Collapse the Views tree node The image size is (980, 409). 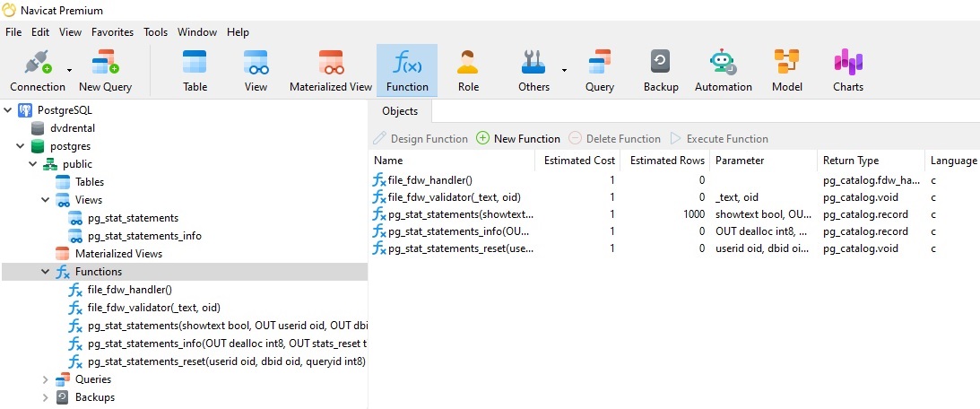pos(46,200)
